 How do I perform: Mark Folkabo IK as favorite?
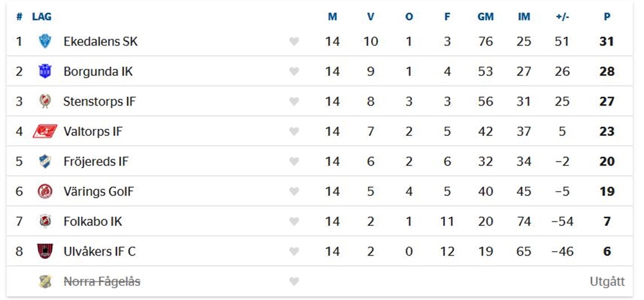(x=294, y=221)
